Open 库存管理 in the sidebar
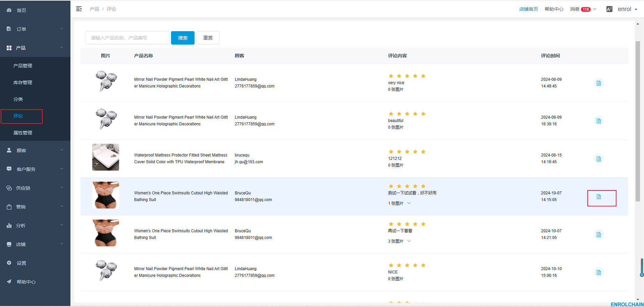This screenshot has width=644, height=307. click(23, 82)
